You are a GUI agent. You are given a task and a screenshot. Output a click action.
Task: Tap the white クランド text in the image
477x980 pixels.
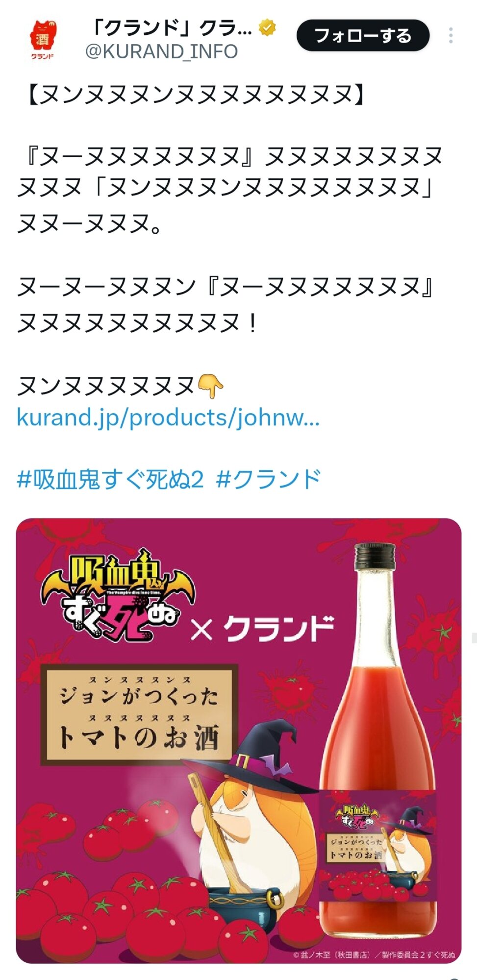coord(279,629)
